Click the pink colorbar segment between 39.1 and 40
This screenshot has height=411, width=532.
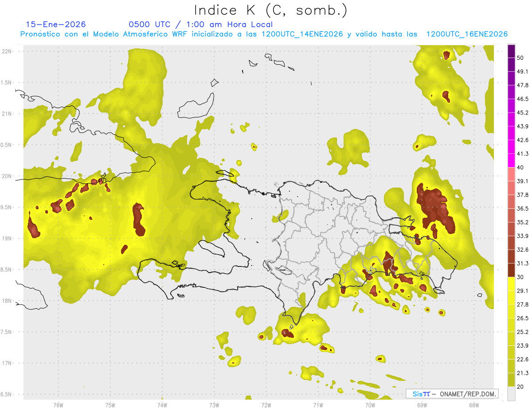coord(511,175)
